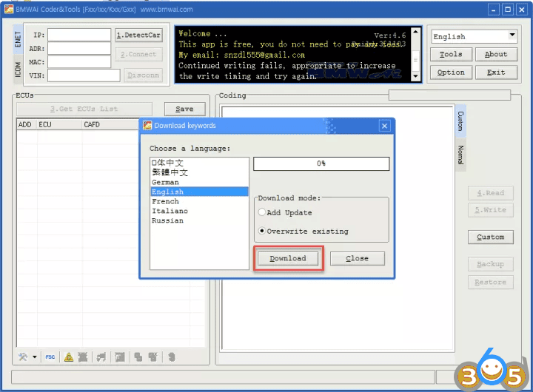Image resolution: width=533 pixels, height=392 pixels.
Task: Expand the arrow next to the wrench tools icon
Action: (x=35, y=357)
